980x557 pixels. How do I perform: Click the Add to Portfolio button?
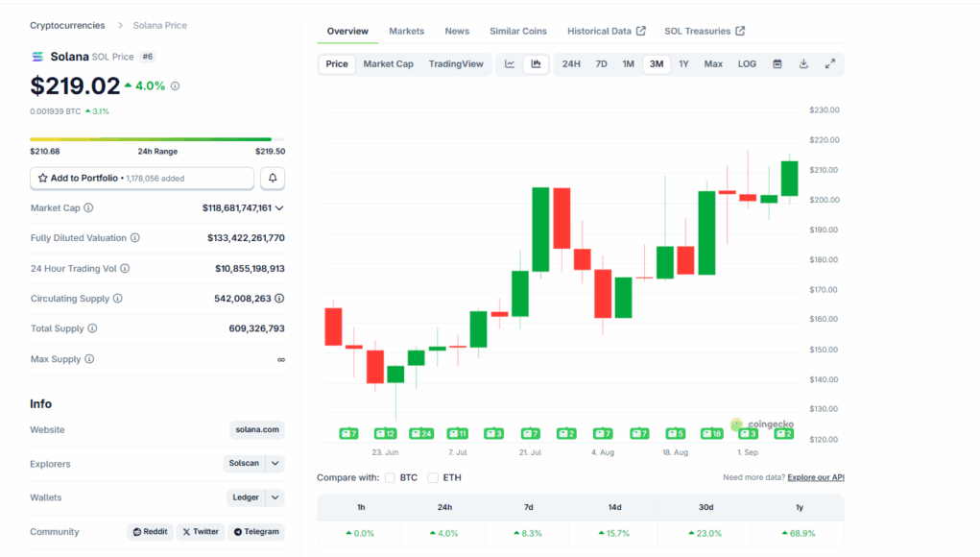click(x=142, y=179)
